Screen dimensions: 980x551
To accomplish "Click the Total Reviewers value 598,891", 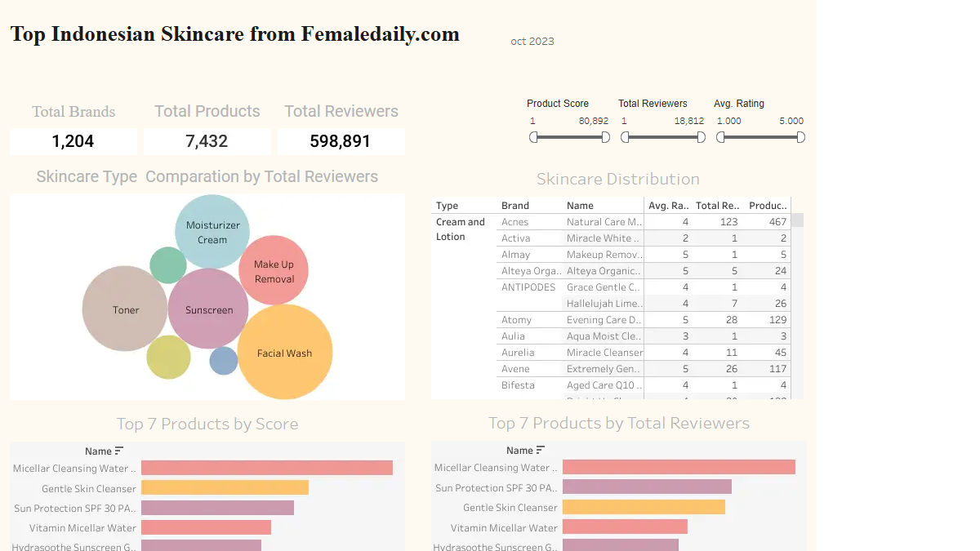I will (341, 141).
